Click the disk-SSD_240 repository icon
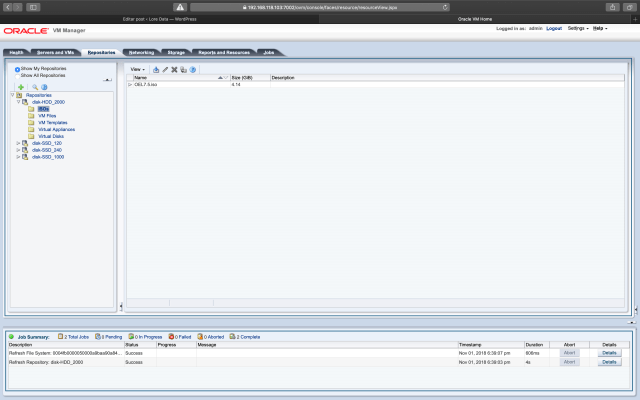Viewport: 640px width, 400px height. [x=25, y=150]
